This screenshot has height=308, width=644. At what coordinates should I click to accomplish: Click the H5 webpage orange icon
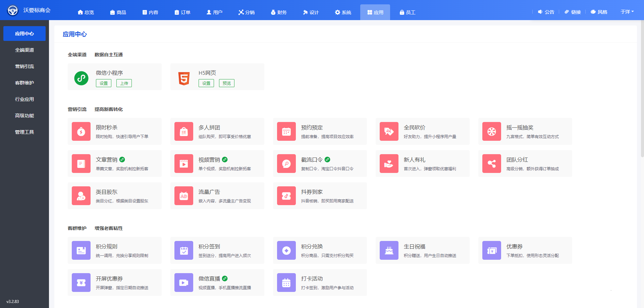pos(184,78)
